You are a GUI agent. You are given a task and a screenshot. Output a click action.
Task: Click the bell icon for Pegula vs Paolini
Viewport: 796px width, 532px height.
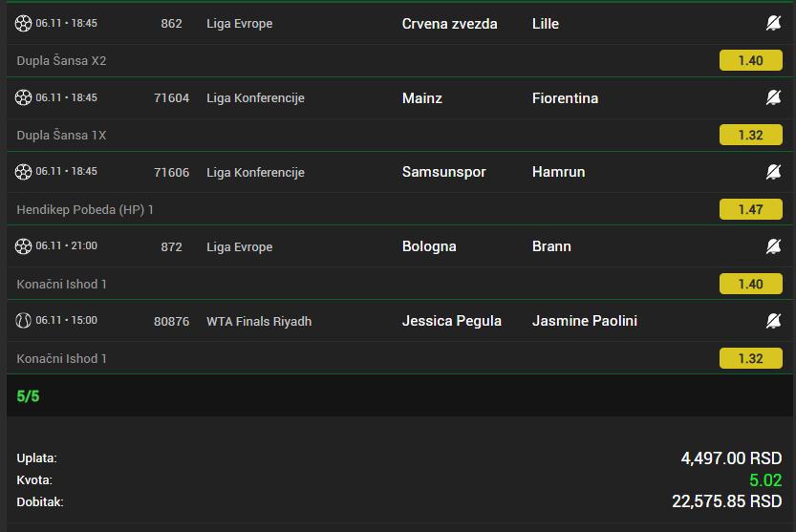pyautogui.click(x=773, y=321)
